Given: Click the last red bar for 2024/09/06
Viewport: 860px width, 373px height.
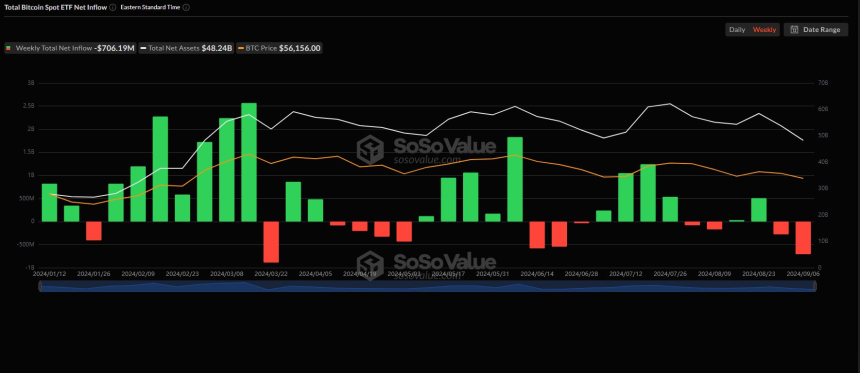Looking at the screenshot, I should click(803, 238).
